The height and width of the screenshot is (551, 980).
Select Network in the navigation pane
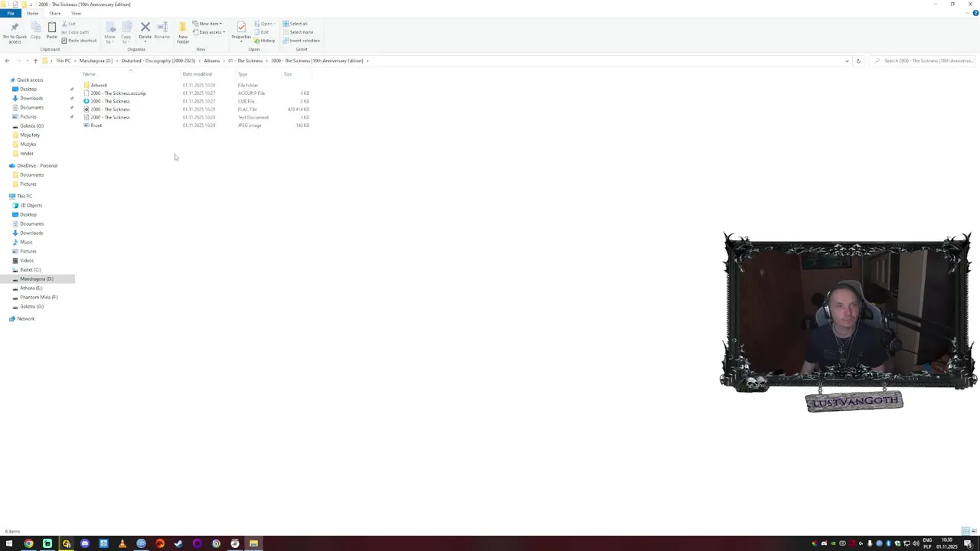point(25,318)
